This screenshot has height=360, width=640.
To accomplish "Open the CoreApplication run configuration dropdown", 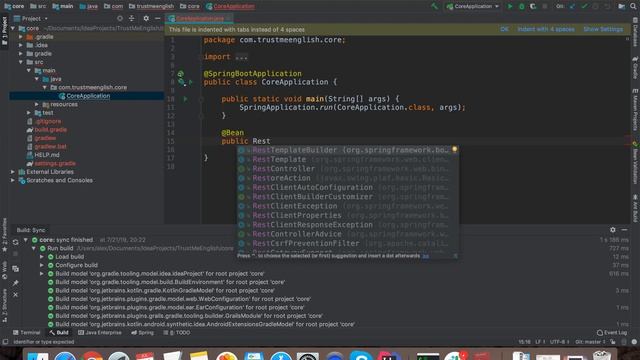I will pyautogui.click(x=473, y=6).
